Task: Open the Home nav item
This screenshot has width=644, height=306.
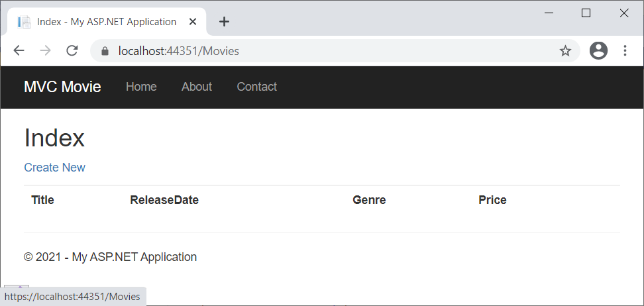Action: 141,87
